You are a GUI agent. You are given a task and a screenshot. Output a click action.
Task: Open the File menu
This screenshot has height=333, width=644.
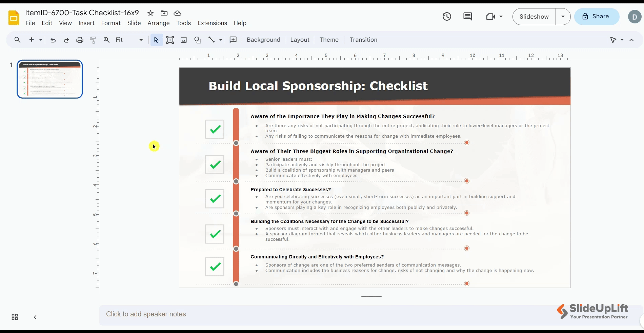30,23
